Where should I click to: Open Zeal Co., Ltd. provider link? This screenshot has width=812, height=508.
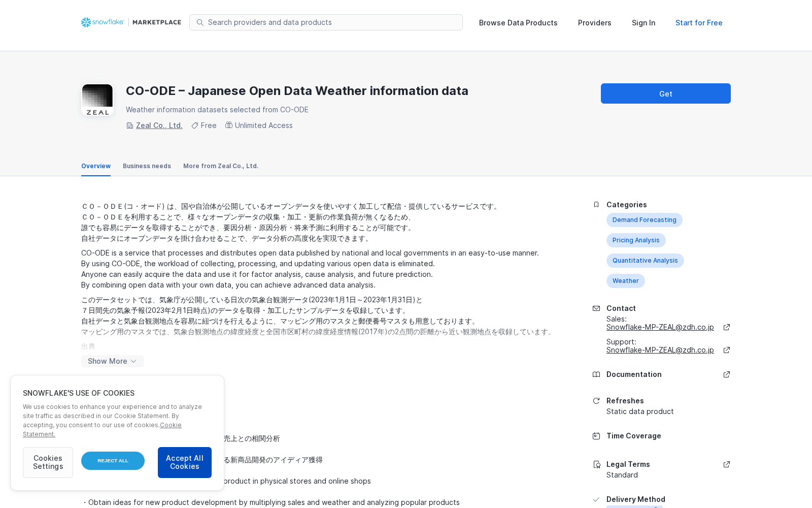tap(159, 125)
